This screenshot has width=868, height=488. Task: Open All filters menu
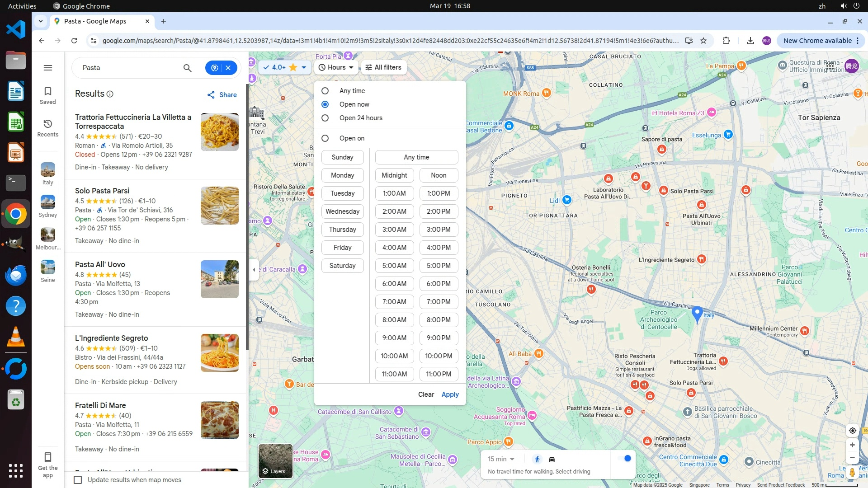click(x=383, y=67)
